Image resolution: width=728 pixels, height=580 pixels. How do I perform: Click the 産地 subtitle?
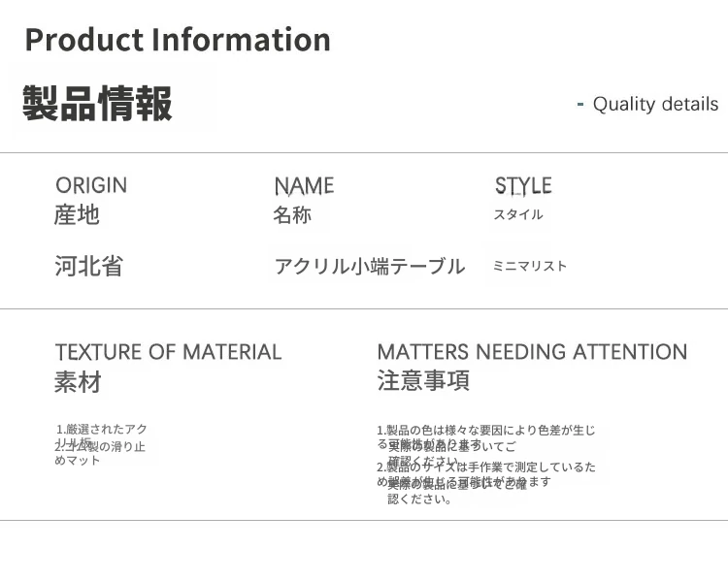(x=77, y=214)
